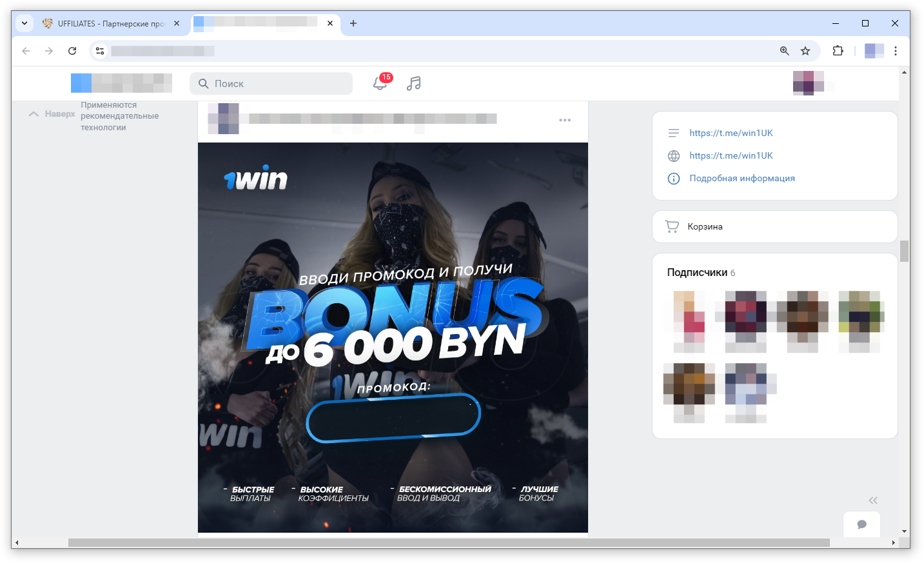
Task: Open the first https://t.me/win1UK link
Action: pos(731,133)
